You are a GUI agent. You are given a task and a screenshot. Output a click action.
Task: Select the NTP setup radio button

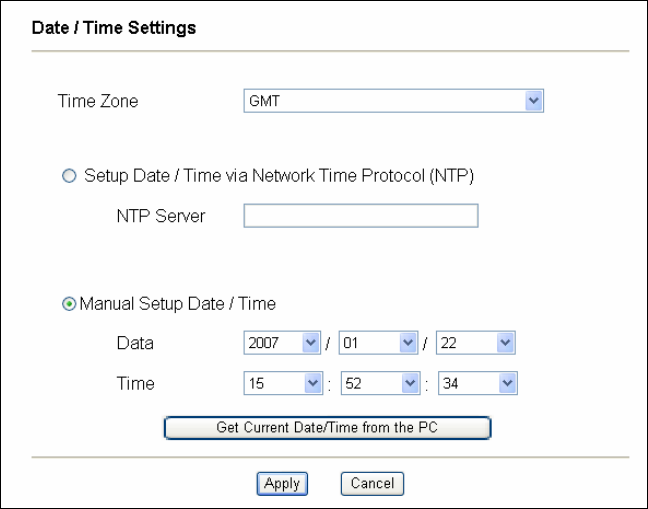point(68,177)
